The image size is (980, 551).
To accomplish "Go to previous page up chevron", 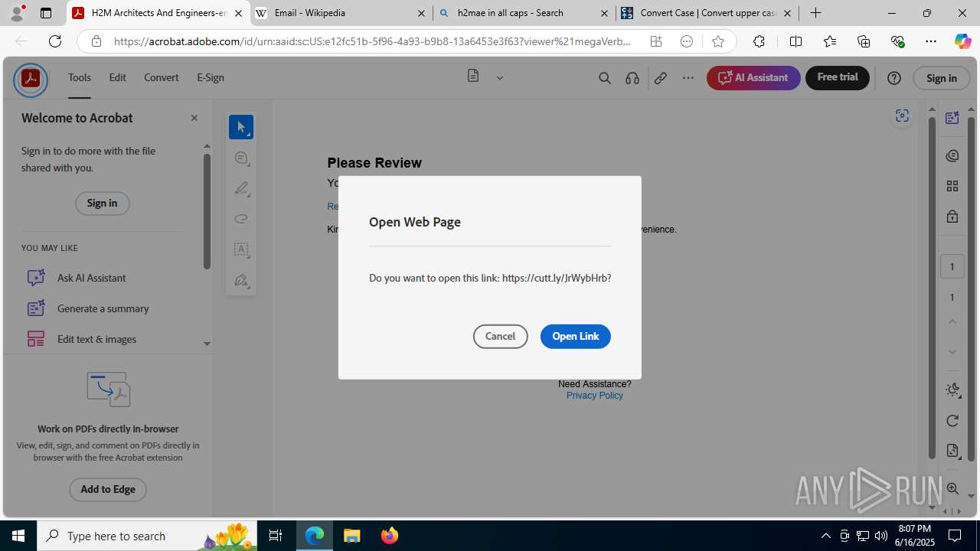I will pos(952,321).
